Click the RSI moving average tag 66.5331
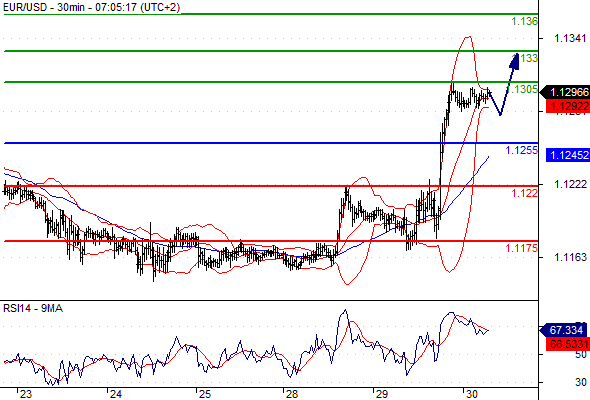Image resolution: width=590 pixels, height=400 pixels. click(x=567, y=344)
